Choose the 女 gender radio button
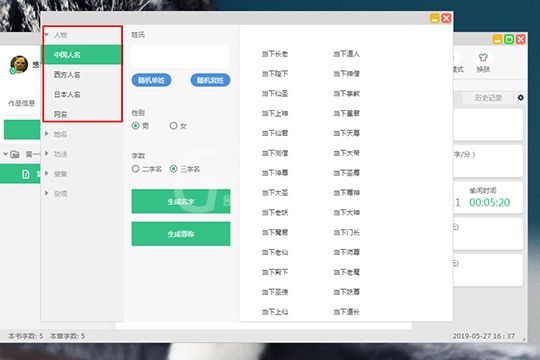The height and width of the screenshot is (360, 540). pos(174,126)
